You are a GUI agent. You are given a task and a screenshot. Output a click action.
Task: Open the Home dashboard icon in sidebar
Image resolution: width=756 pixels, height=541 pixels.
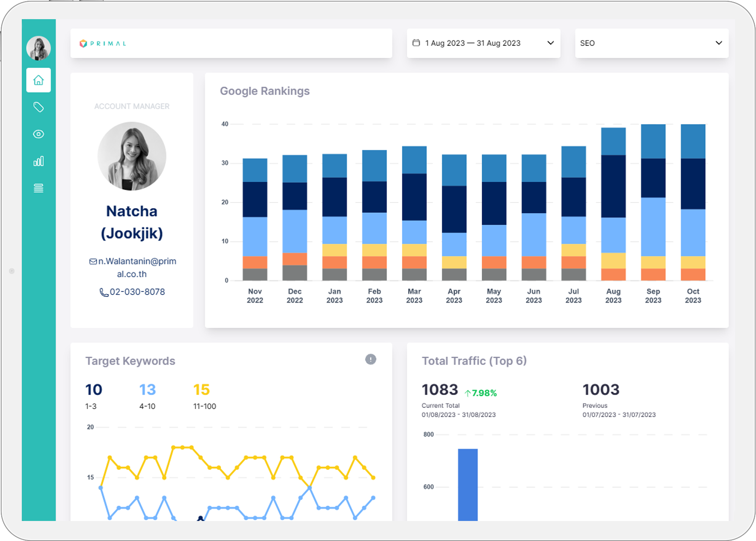(38, 80)
